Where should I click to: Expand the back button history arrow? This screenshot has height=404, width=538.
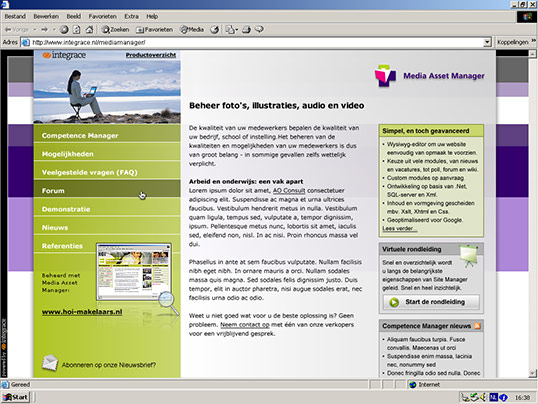pyautogui.click(x=35, y=30)
